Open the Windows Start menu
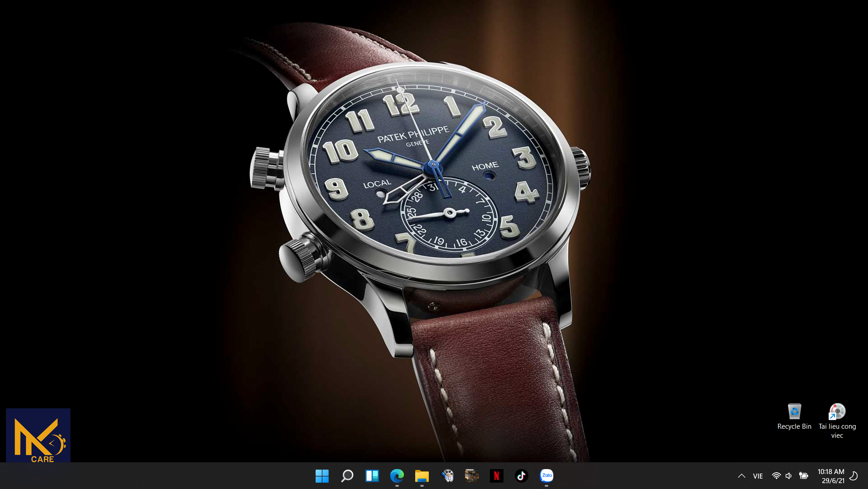This screenshot has height=489, width=868. click(x=322, y=476)
